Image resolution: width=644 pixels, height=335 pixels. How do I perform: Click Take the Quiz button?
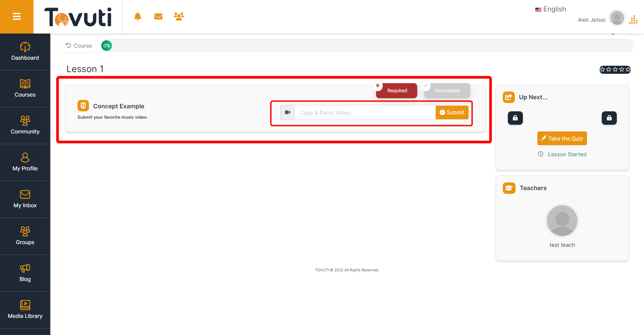click(x=562, y=138)
